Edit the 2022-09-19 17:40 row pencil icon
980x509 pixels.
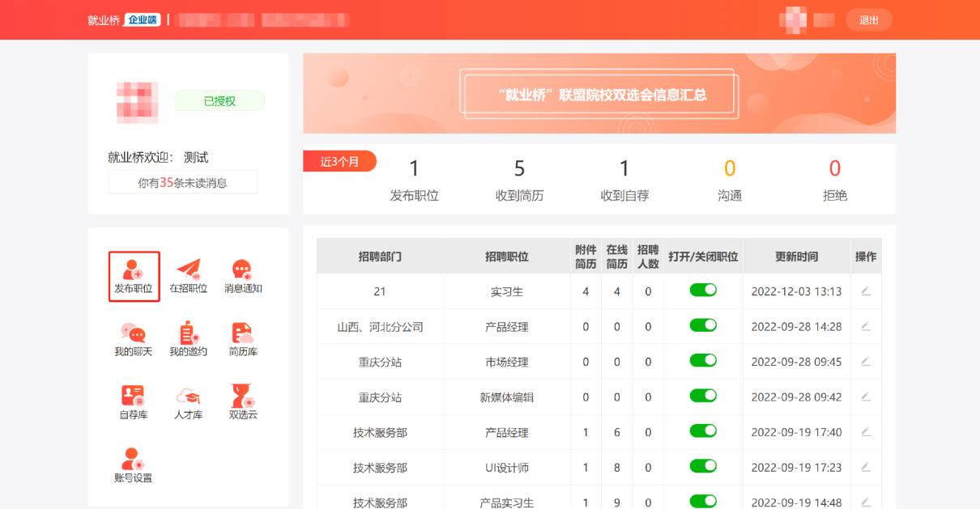[866, 432]
